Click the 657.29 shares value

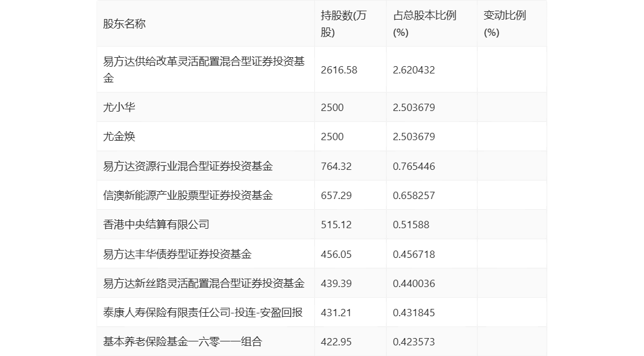coord(336,196)
